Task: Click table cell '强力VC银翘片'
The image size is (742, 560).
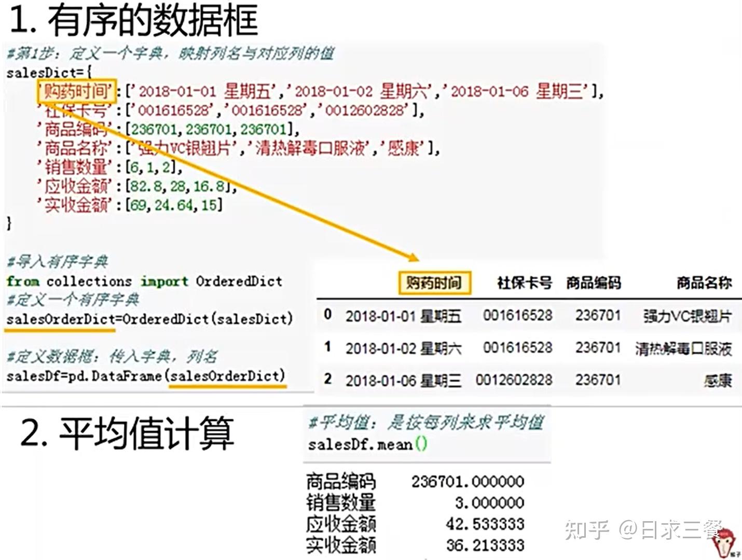Action: point(687,316)
